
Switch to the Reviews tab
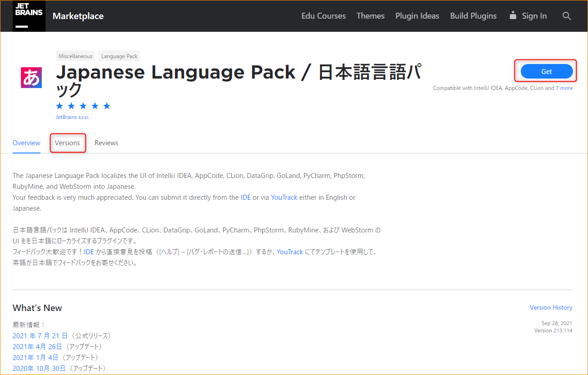click(106, 143)
